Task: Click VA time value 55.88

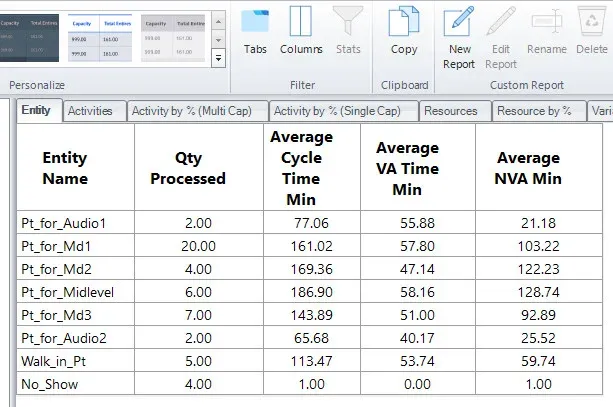Action: coord(418,223)
